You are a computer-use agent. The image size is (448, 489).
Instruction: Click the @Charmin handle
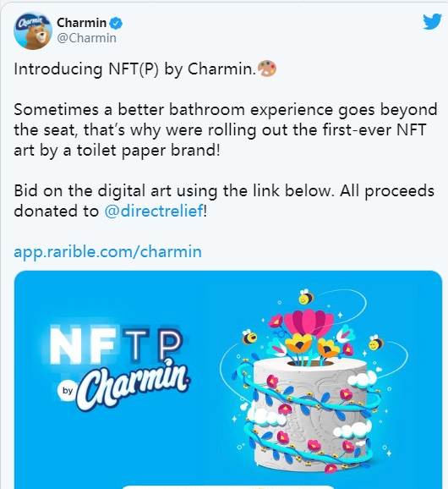click(86, 38)
